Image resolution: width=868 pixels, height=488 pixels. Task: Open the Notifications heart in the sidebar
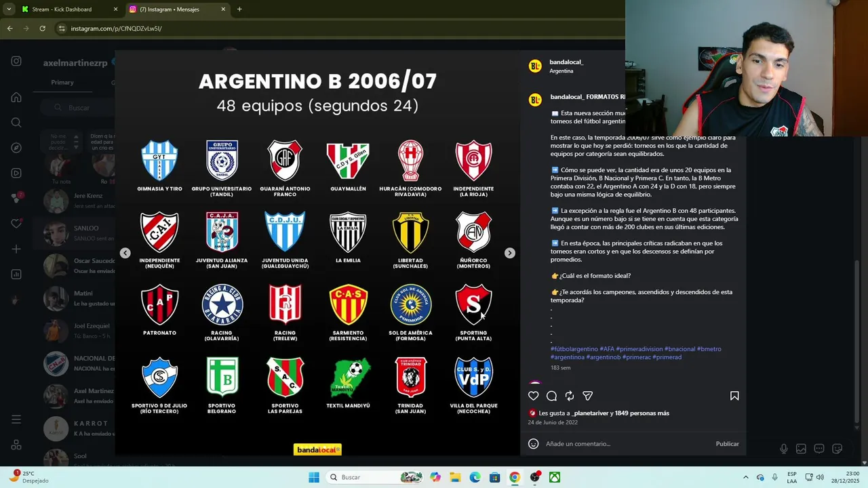16,224
